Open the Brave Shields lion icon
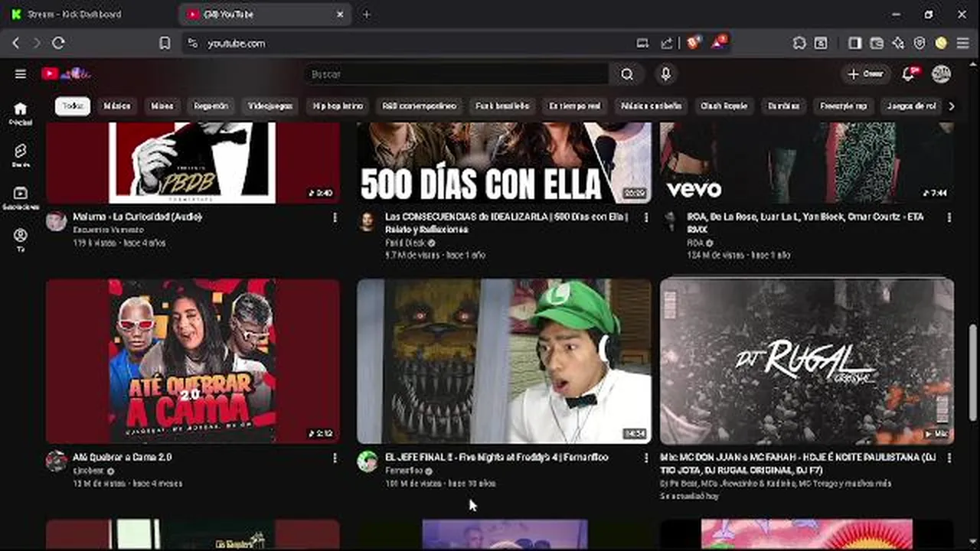Screen dimensions: 980x551 click(x=693, y=43)
